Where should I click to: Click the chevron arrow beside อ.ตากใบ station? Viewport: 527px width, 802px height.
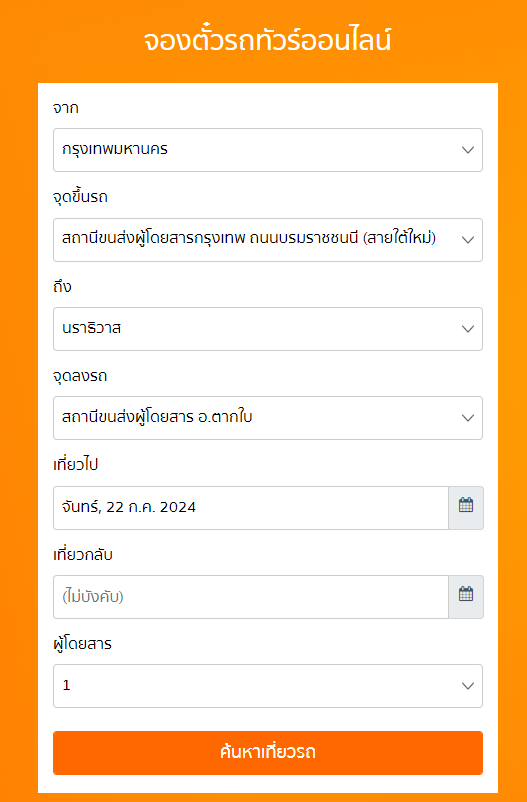[468, 418]
